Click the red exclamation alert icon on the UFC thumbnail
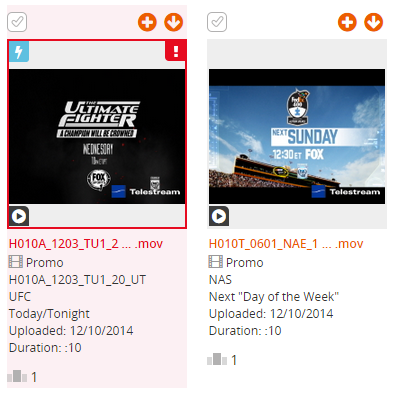 175,51
